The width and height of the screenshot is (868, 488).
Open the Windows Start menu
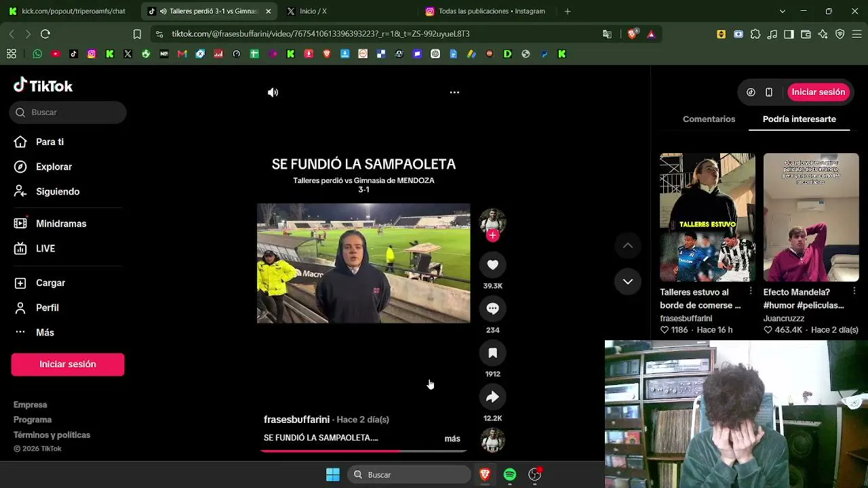(333, 474)
